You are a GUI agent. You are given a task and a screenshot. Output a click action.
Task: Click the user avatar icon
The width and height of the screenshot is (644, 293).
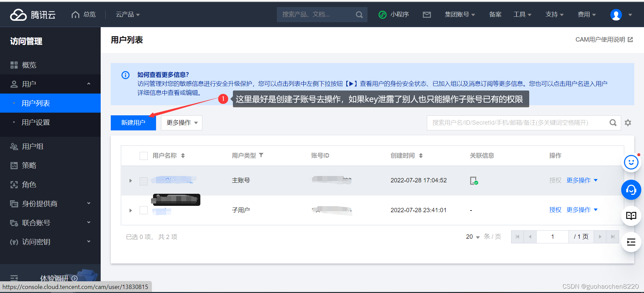click(x=616, y=15)
